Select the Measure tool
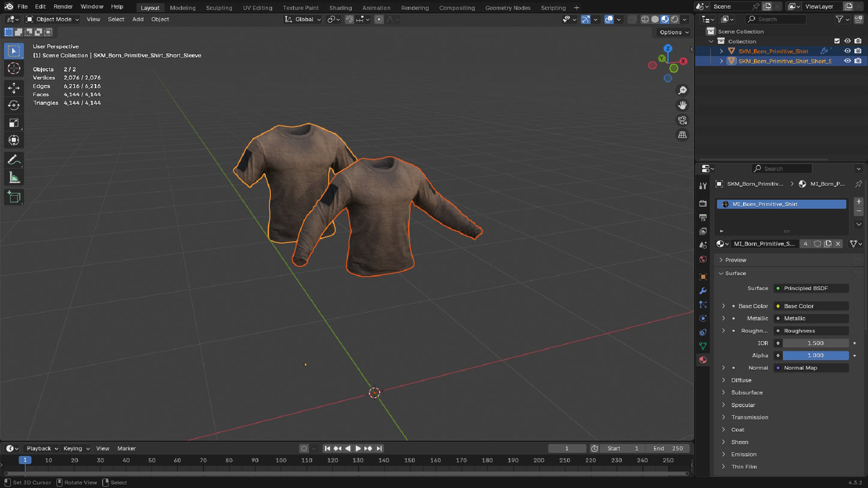The image size is (868, 488). pyautogui.click(x=14, y=178)
